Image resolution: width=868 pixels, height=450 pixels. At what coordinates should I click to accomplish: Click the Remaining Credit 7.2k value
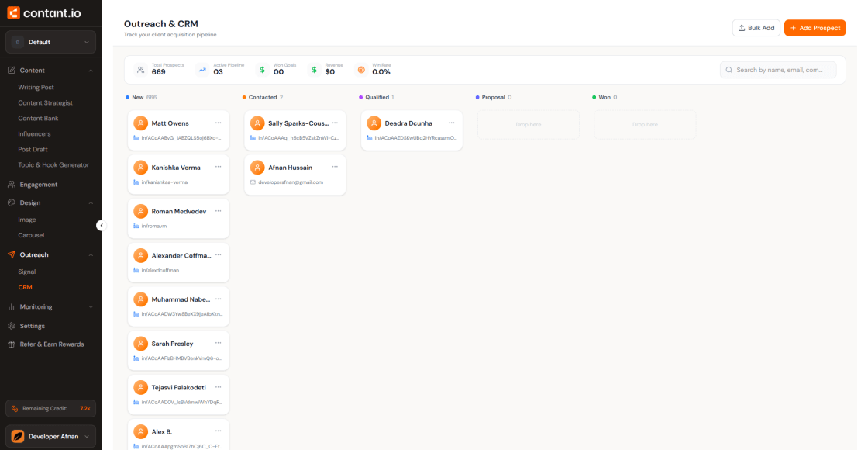click(84, 408)
